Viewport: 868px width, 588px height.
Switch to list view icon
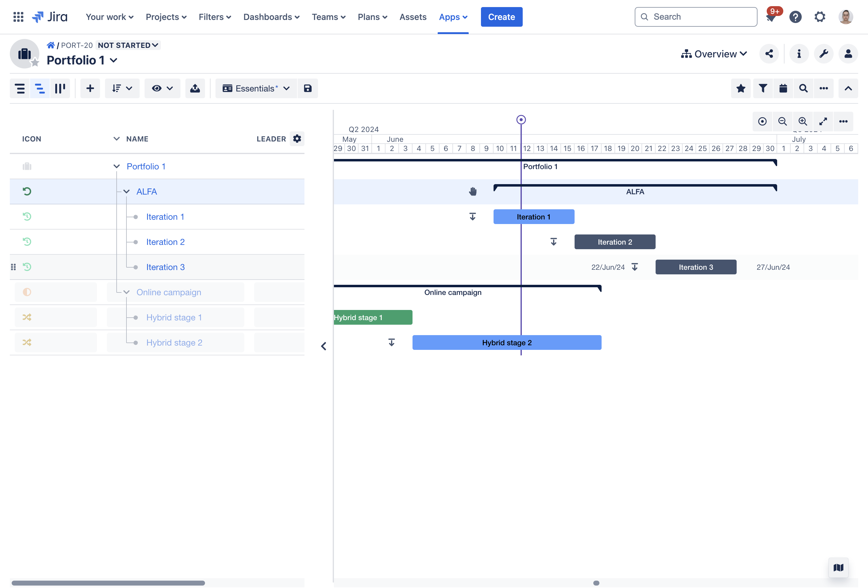[20, 88]
